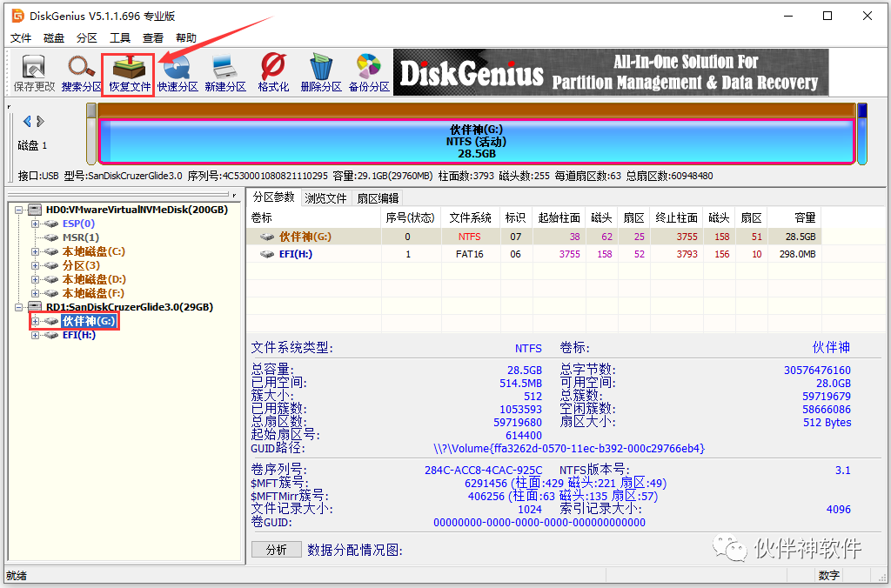This screenshot has width=891, height=588.
Task: Collapse the RD1 SanDiskCruzerGlide node
Action: [19, 307]
